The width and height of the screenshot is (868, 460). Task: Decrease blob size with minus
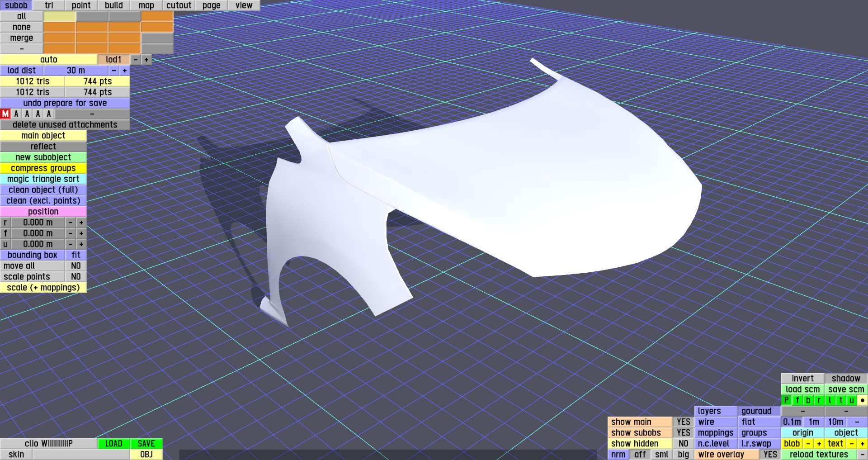[x=808, y=444]
